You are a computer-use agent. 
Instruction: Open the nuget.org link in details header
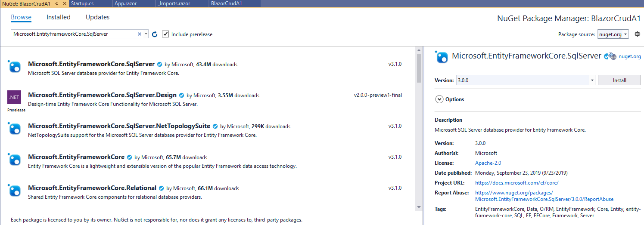630,56
